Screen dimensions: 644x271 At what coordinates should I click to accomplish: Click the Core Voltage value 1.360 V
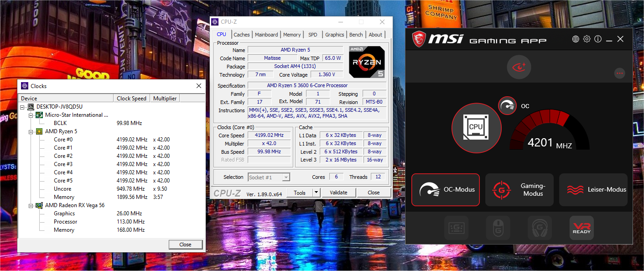(327, 74)
